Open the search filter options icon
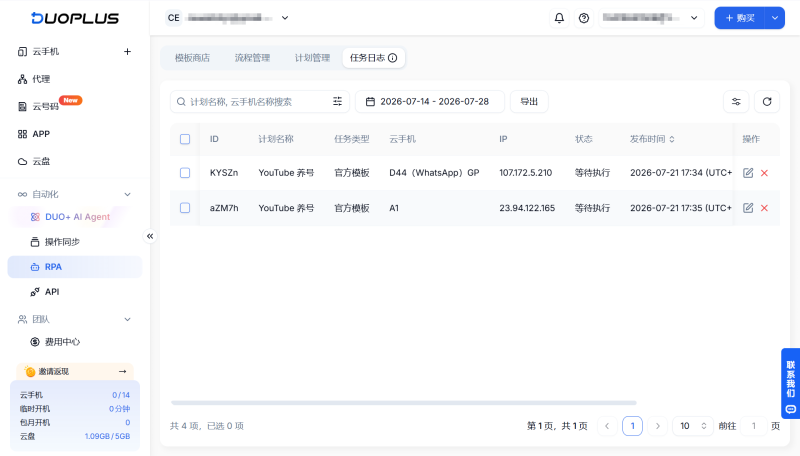800x456 pixels. click(337, 102)
